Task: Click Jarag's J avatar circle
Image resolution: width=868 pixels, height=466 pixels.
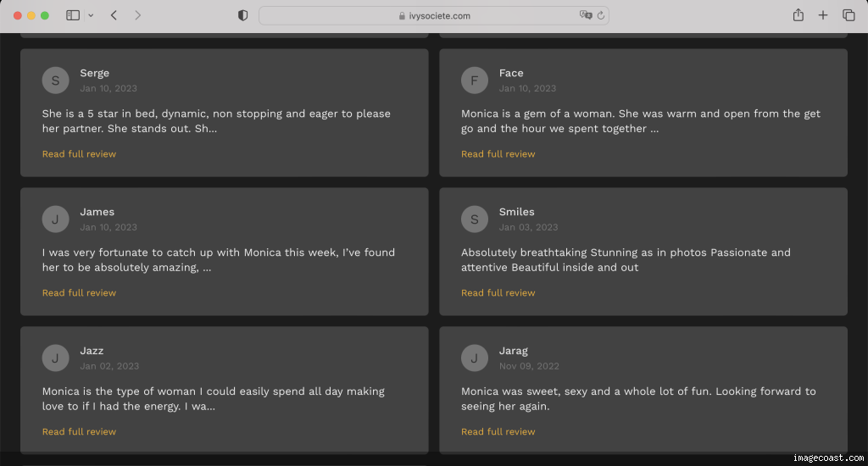Action: click(475, 358)
